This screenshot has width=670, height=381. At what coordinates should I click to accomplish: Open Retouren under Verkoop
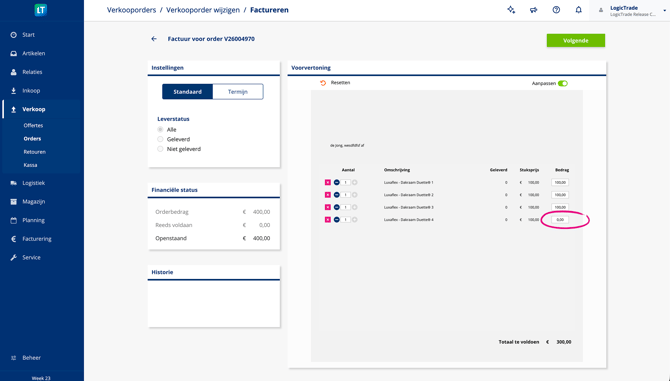coord(35,152)
